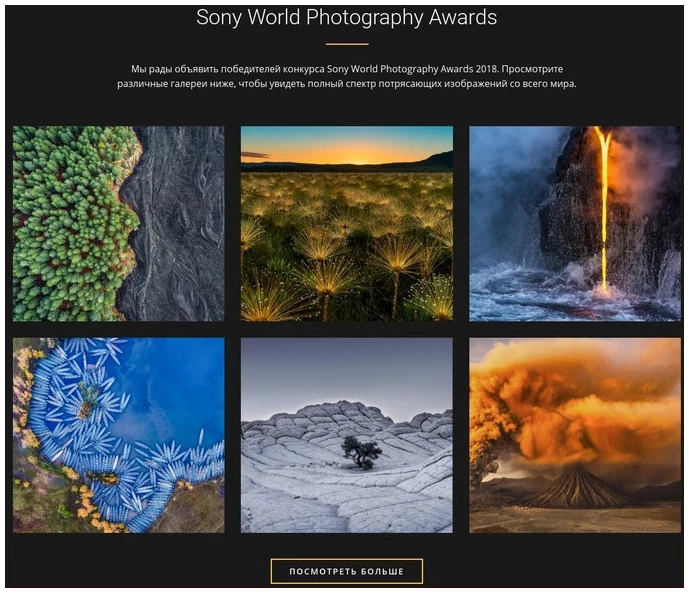Viewport: 689px width, 593px height.
Task: Open the lone tree on white rocks photo
Action: (x=347, y=435)
